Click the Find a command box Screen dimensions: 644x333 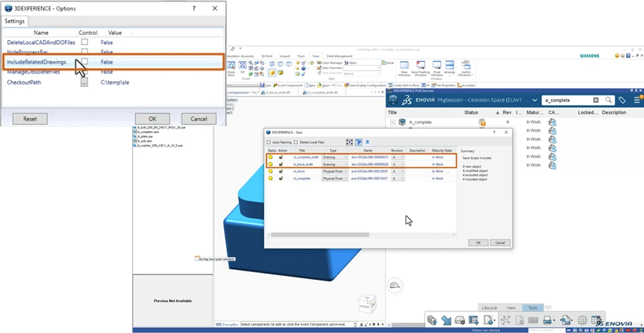coord(546,330)
